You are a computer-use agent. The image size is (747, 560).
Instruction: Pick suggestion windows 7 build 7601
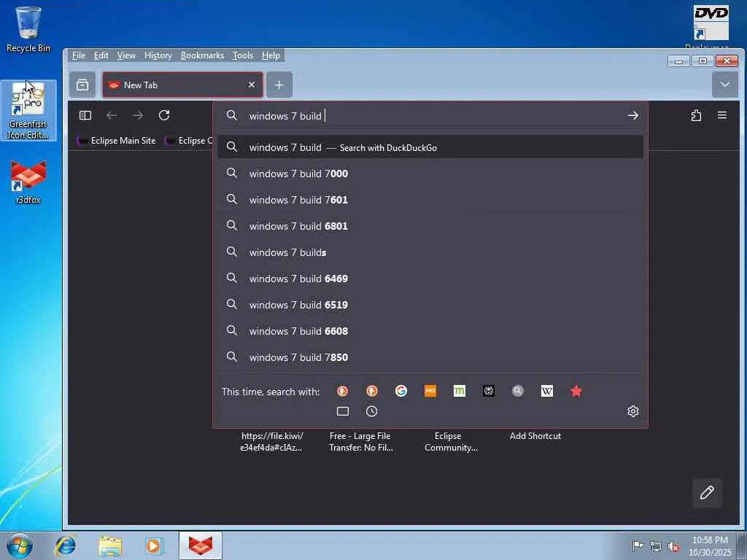pyautogui.click(x=430, y=200)
